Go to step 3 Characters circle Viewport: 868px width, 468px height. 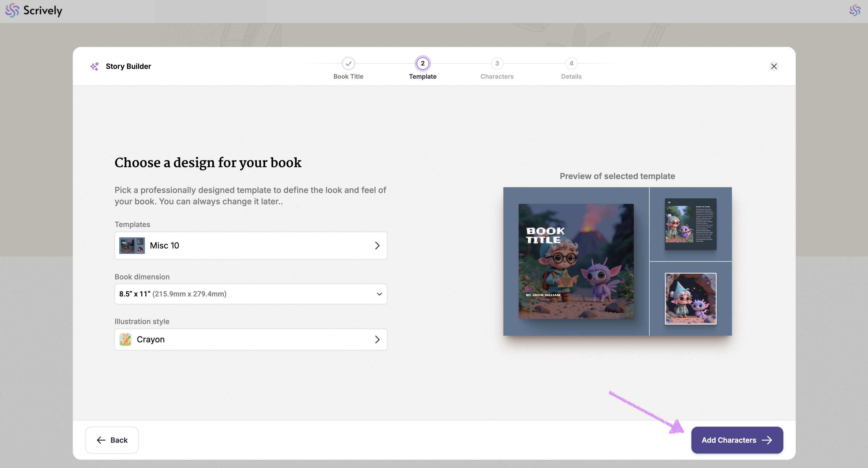pos(497,63)
